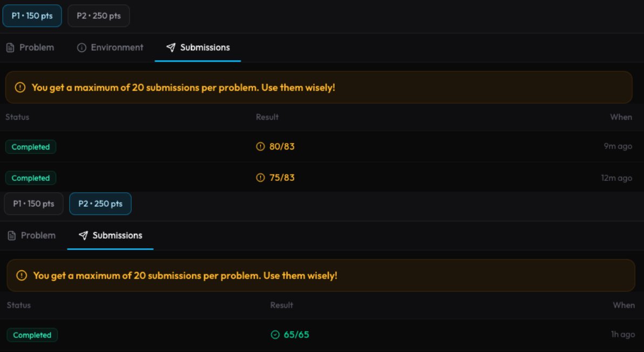The image size is (644, 352).
Task: Click the upper Status column header
Action: point(17,117)
